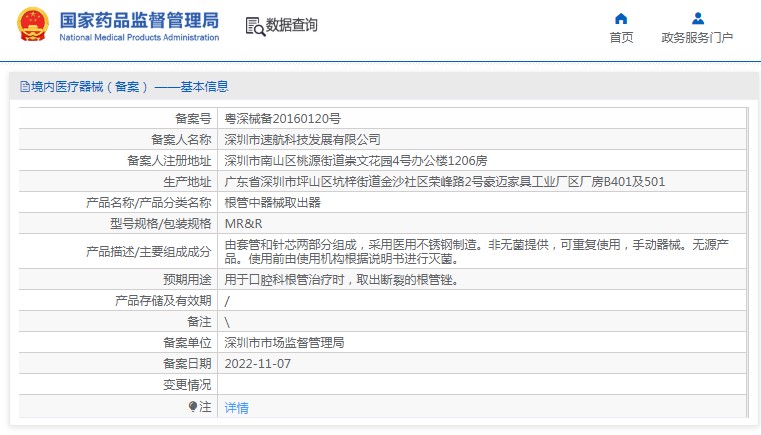Click the lightbulb icon next to 注
This screenshot has height=435, width=761.
[193, 406]
